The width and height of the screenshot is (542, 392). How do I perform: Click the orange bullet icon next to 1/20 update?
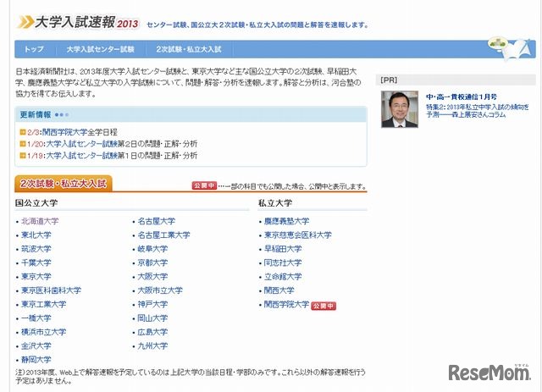click(x=23, y=144)
